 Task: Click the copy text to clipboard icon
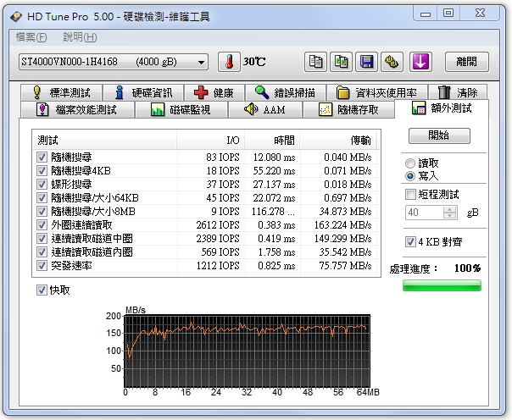click(316, 62)
